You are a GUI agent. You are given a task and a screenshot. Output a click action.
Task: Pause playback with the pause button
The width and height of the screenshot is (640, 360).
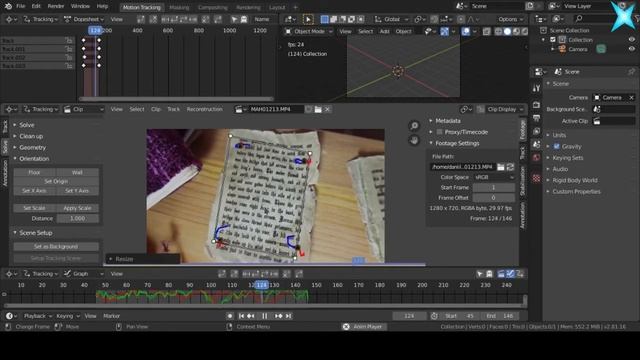[264, 316]
